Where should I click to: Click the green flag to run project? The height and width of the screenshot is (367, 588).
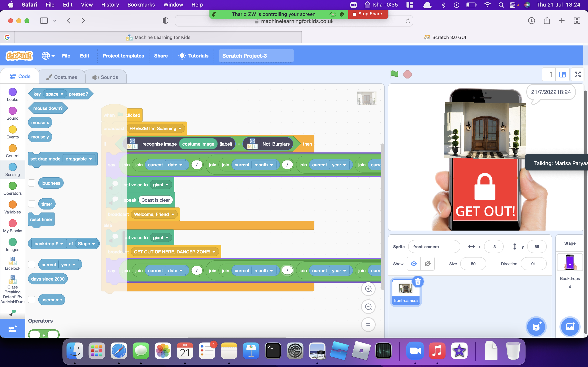[394, 74]
